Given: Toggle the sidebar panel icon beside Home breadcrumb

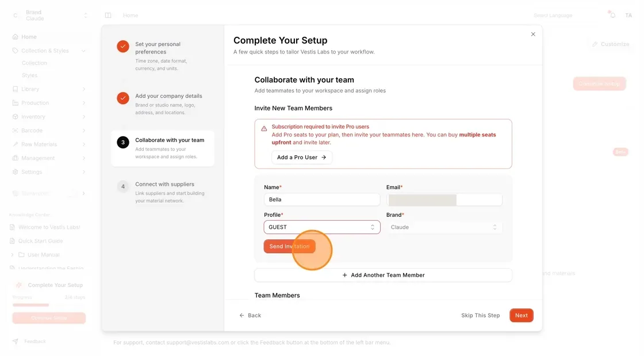Looking at the screenshot, I should pos(108,15).
